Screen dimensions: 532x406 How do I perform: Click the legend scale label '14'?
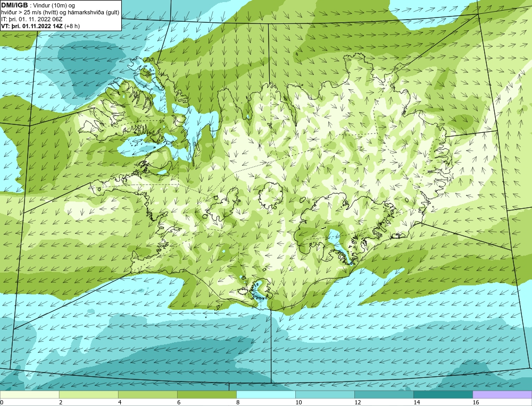(x=417, y=402)
